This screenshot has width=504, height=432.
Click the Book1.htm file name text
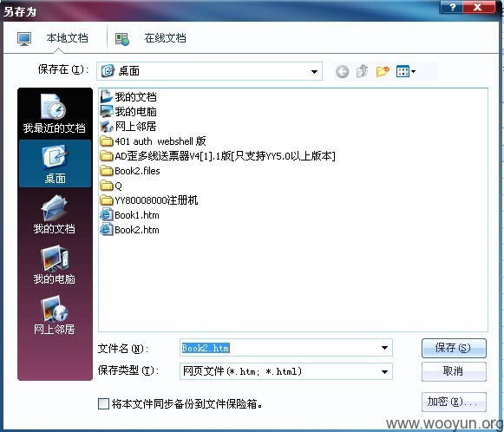click(137, 215)
